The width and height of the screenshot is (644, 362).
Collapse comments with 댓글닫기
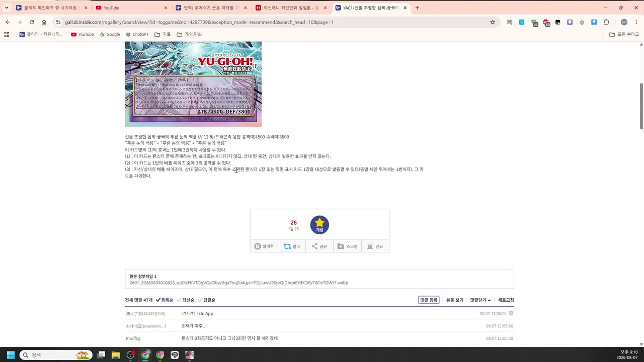coord(480,300)
